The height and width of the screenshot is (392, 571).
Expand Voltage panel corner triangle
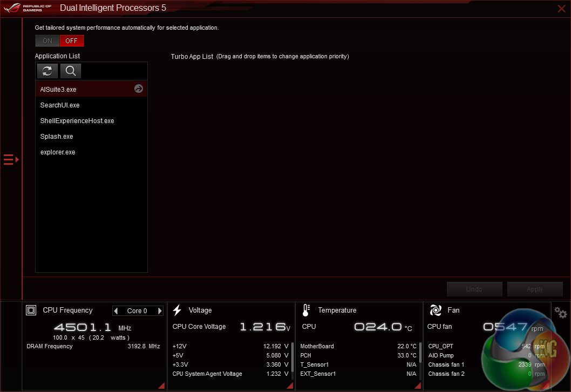(x=290, y=386)
